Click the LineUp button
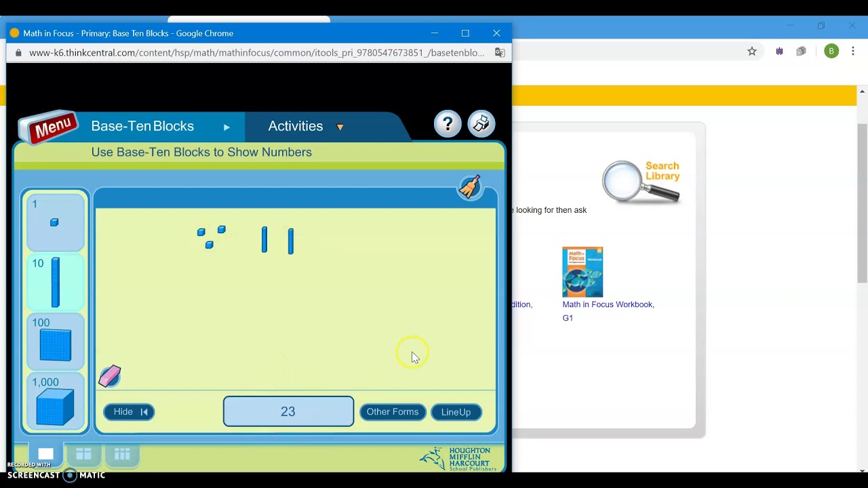 [x=456, y=412]
